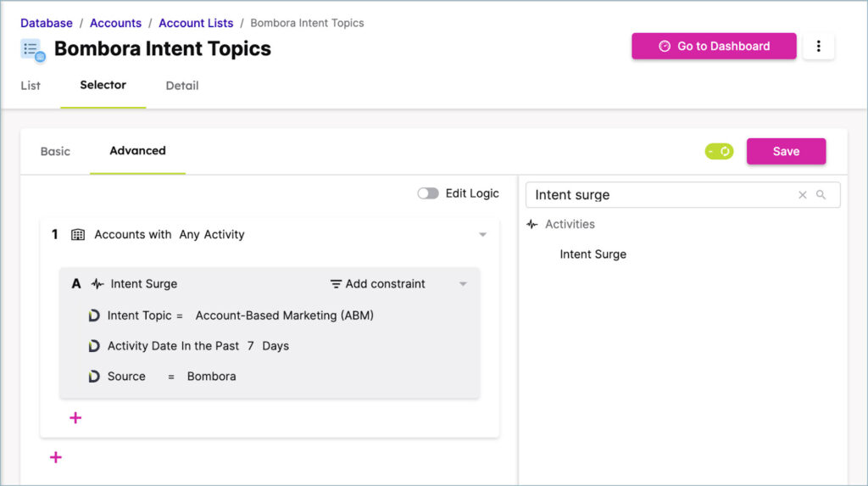Switch to the List tab

(x=31, y=86)
